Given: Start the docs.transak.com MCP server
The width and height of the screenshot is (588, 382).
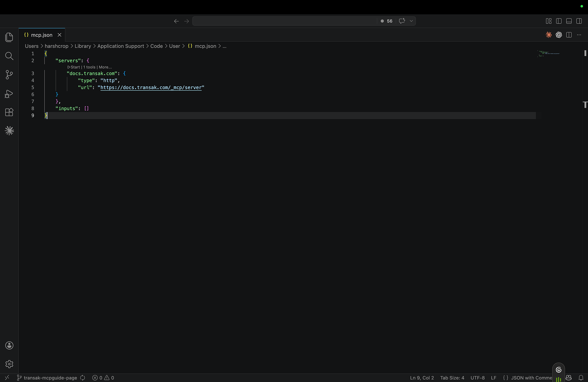Looking at the screenshot, I should coord(74,67).
